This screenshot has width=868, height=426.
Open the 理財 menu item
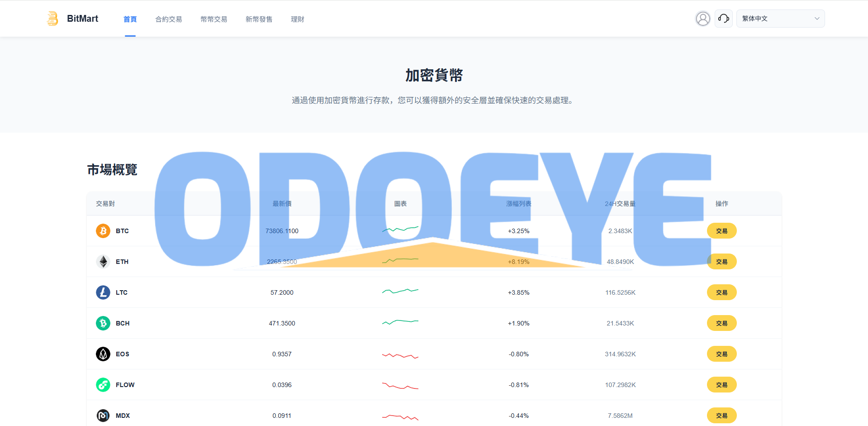(297, 19)
